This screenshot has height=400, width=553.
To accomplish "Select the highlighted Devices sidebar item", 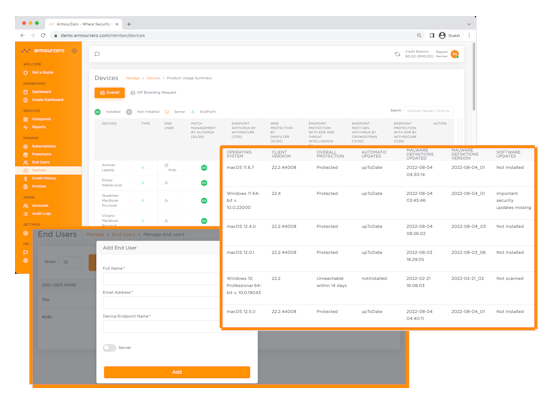I will pos(48,170).
